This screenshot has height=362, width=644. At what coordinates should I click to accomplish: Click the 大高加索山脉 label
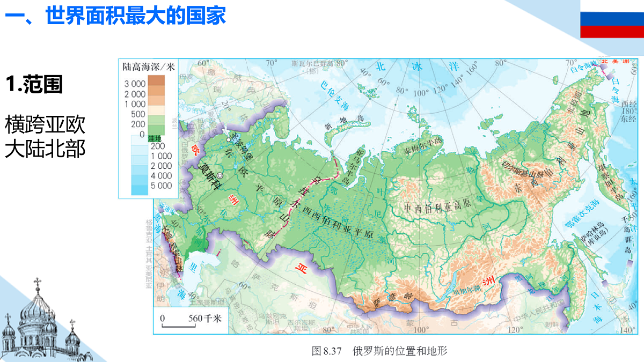coord(172,249)
